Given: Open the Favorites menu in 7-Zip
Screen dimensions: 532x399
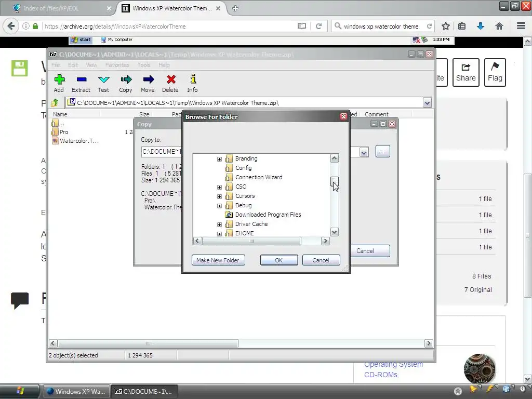Looking at the screenshot, I should tap(117, 65).
